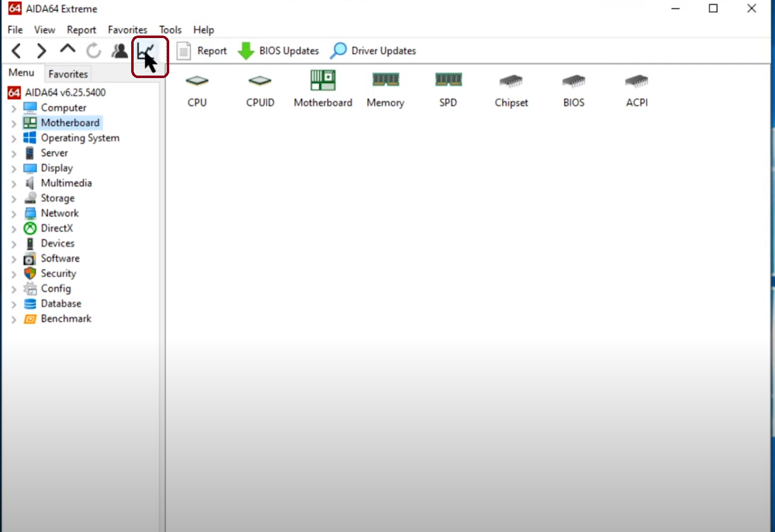Click the Security shield icon in tree

click(x=30, y=273)
